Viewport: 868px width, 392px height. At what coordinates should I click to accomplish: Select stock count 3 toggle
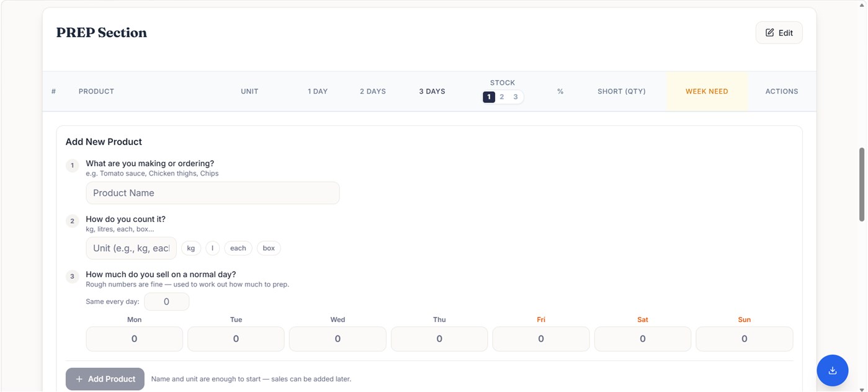coord(516,97)
